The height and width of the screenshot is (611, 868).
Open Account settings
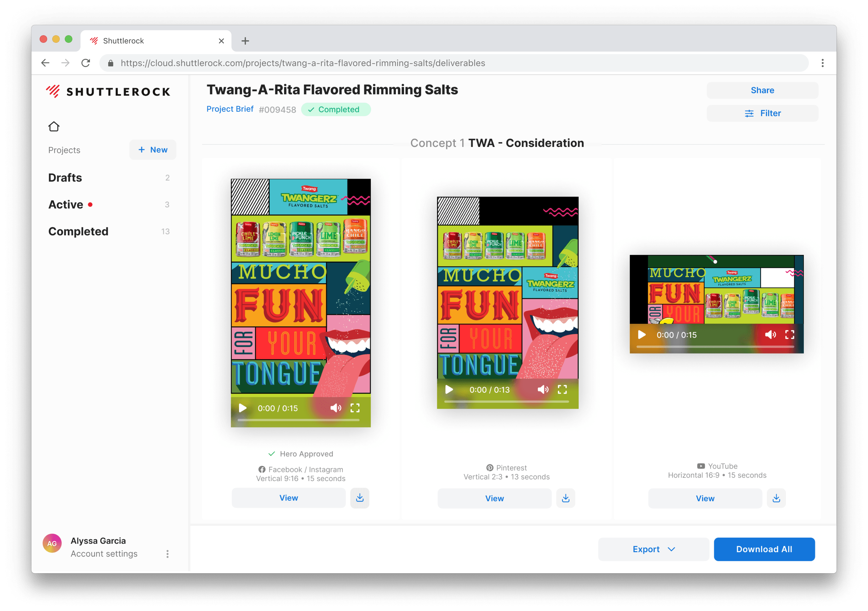coord(104,554)
